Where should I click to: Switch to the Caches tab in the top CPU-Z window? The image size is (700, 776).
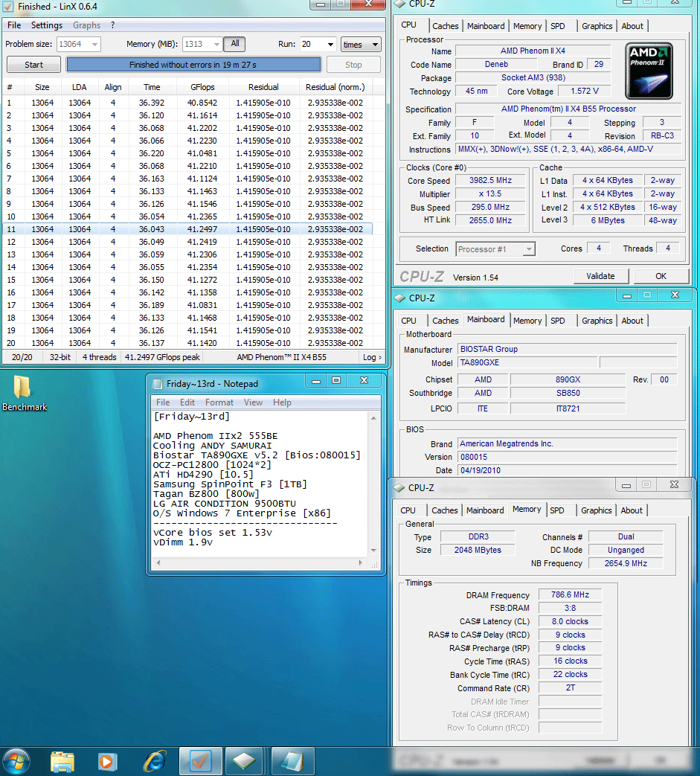446,26
